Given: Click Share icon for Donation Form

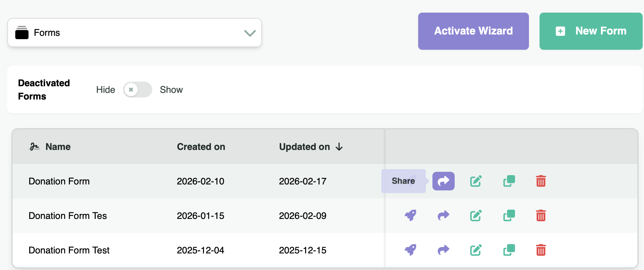Looking at the screenshot, I should pyautogui.click(x=443, y=181).
